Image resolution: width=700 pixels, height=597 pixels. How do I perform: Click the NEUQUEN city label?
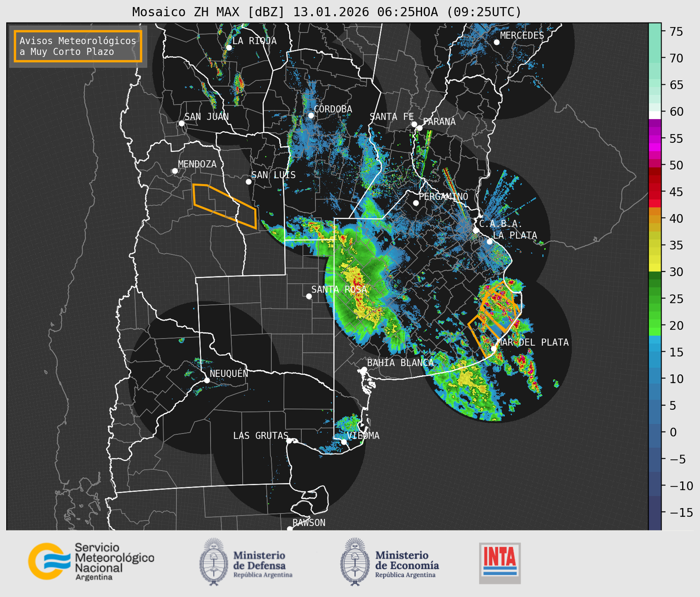pyautogui.click(x=229, y=373)
